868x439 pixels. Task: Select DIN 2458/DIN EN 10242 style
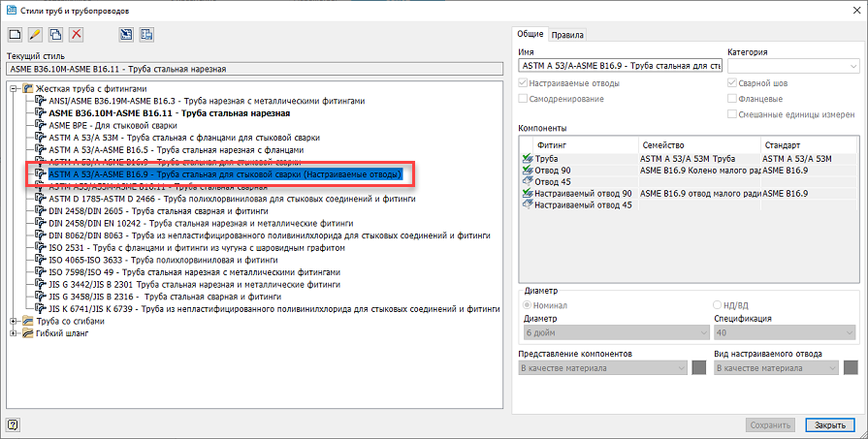(x=201, y=223)
